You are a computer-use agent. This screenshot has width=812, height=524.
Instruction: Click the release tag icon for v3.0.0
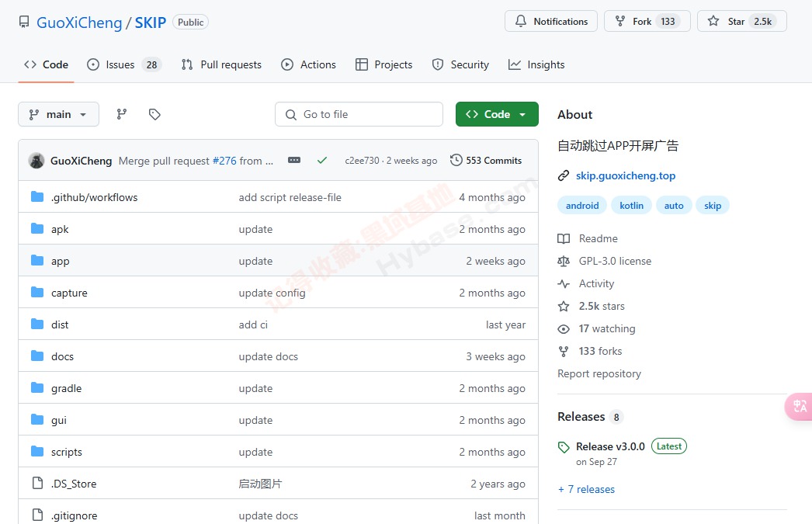(x=564, y=447)
